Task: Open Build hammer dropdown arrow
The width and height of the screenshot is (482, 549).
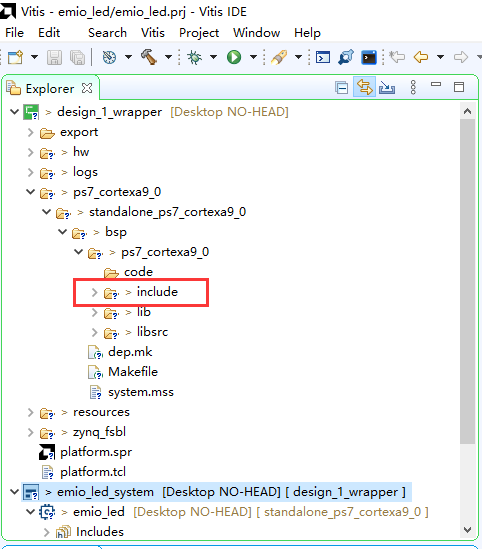Action: 168,57
